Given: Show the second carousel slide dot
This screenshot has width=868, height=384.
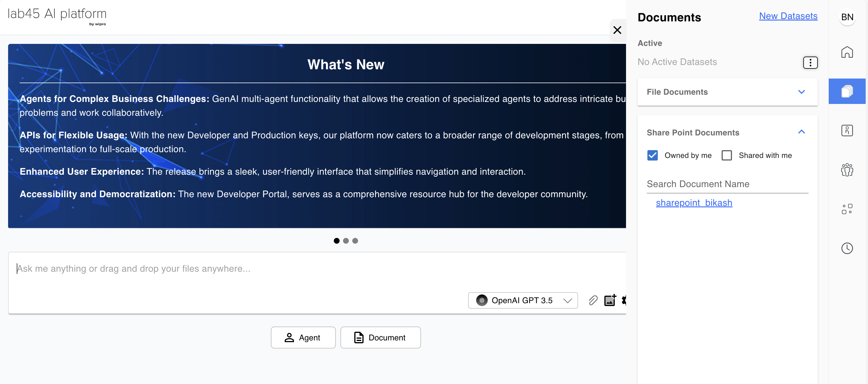Looking at the screenshot, I should 346,241.
